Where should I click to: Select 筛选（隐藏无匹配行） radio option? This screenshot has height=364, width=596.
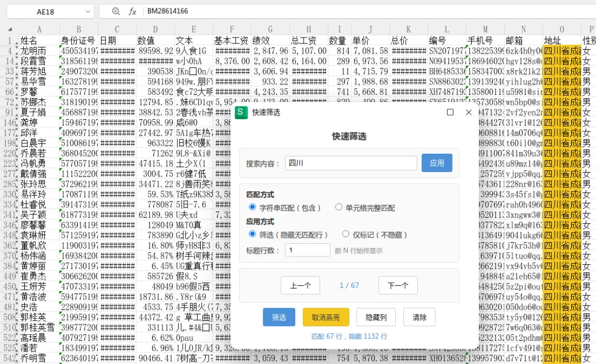pyautogui.click(x=252, y=234)
